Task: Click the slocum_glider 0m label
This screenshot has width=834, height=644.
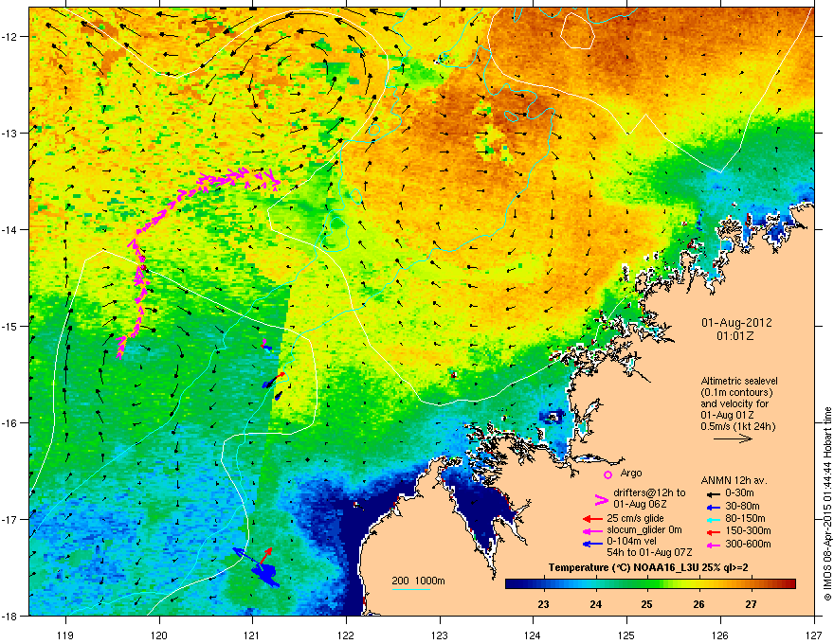Action: point(644,529)
